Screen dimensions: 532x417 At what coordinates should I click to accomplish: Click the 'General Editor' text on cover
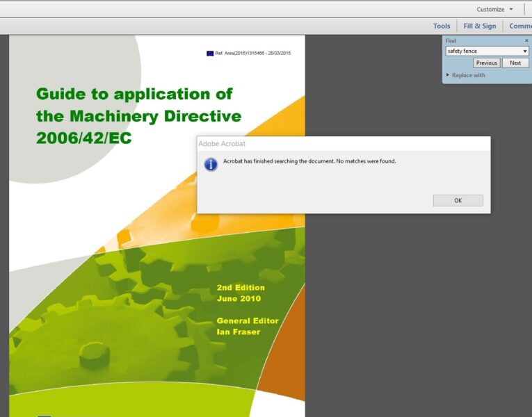(248, 320)
